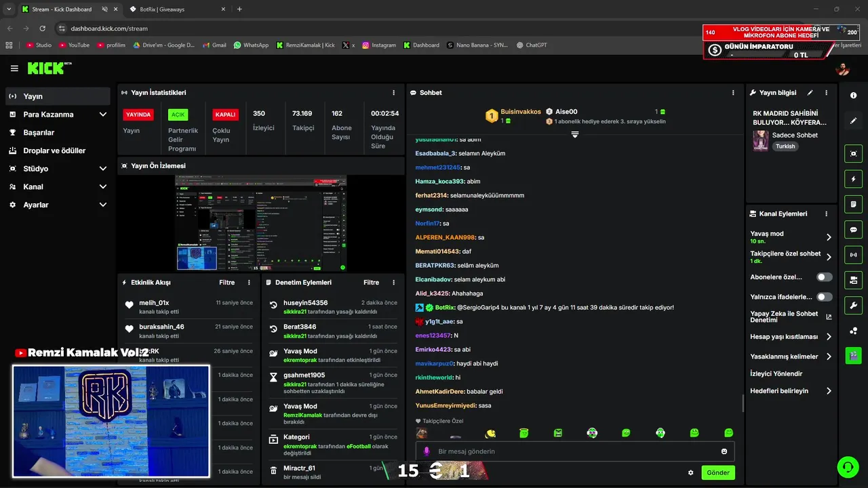The width and height of the screenshot is (868, 488).
Task: Select the wrench icon in the right toolbar
Action: pyautogui.click(x=853, y=305)
